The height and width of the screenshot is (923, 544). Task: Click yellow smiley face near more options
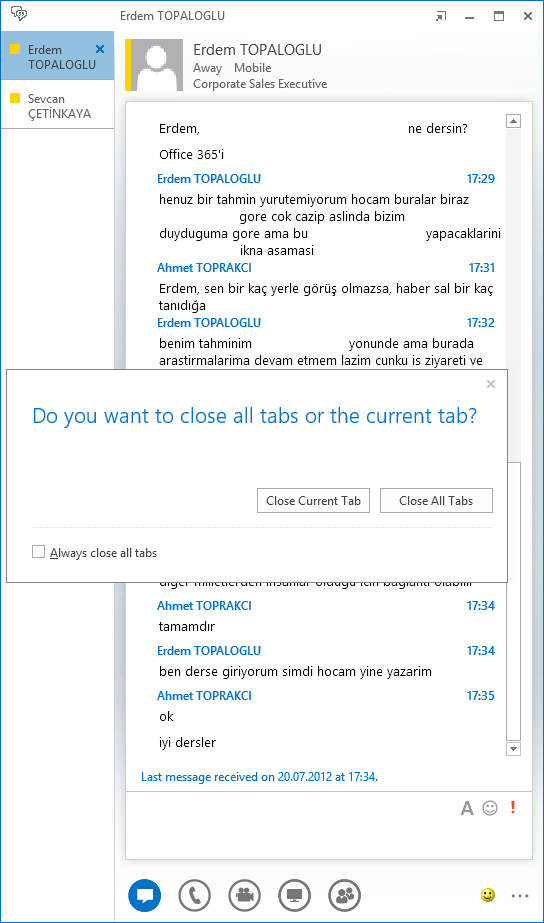pyautogui.click(x=487, y=895)
